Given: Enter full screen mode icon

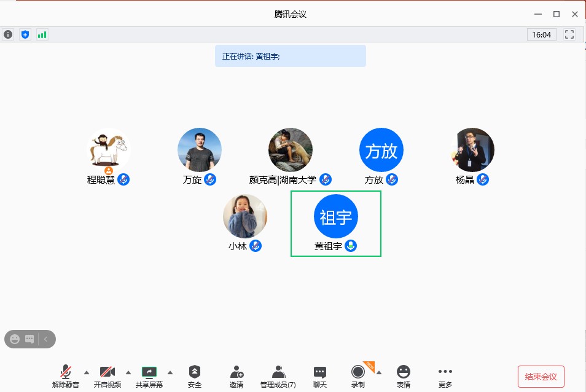Looking at the screenshot, I should pos(569,34).
